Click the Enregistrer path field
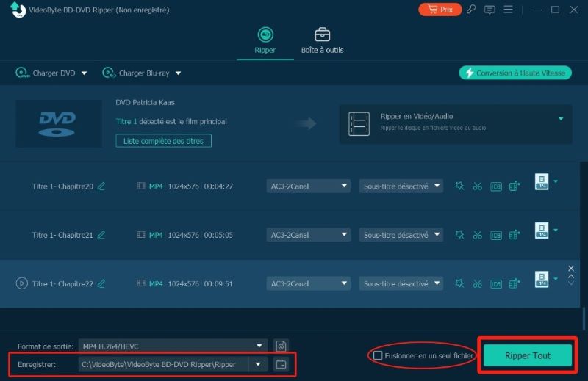The height and width of the screenshot is (381, 588). pyautogui.click(x=163, y=364)
